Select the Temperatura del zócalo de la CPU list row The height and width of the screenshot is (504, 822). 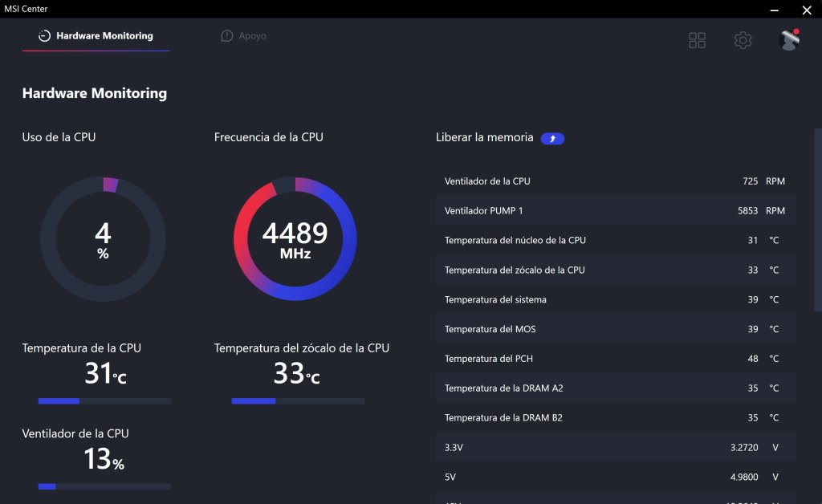click(616, 270)
